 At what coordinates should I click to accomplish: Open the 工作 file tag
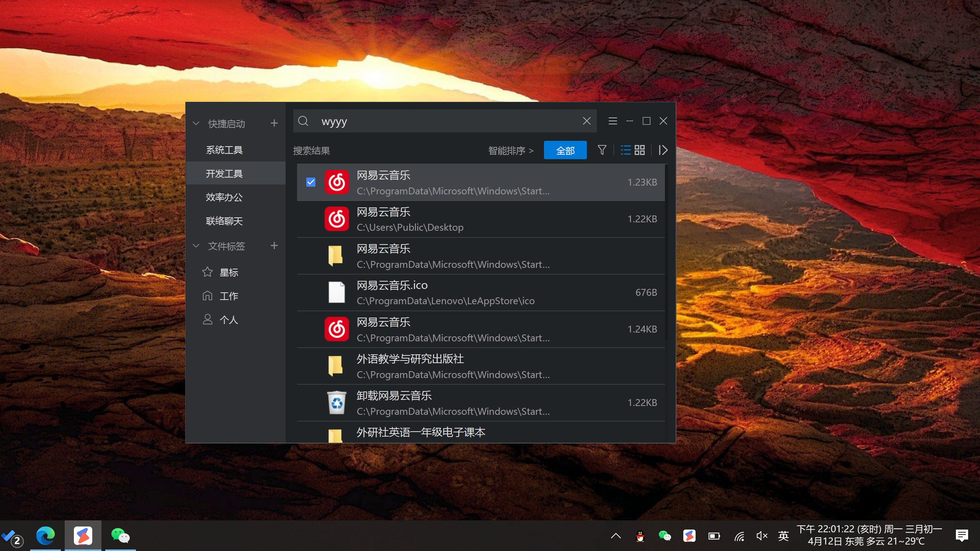tap(228, 296)
